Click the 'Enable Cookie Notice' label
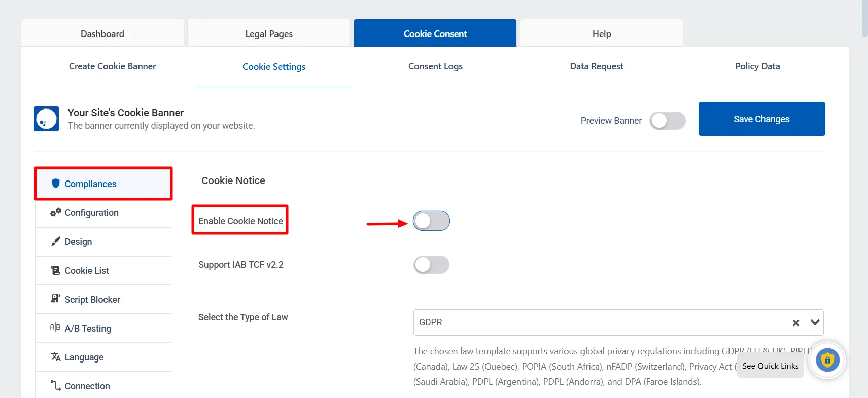Image resolution: width=868 pixels, height=398 pixels. (x=240, y=221)
